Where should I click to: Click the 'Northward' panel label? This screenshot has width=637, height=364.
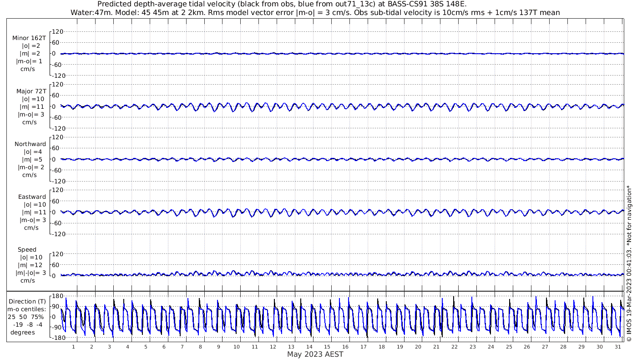coord(30,144)
